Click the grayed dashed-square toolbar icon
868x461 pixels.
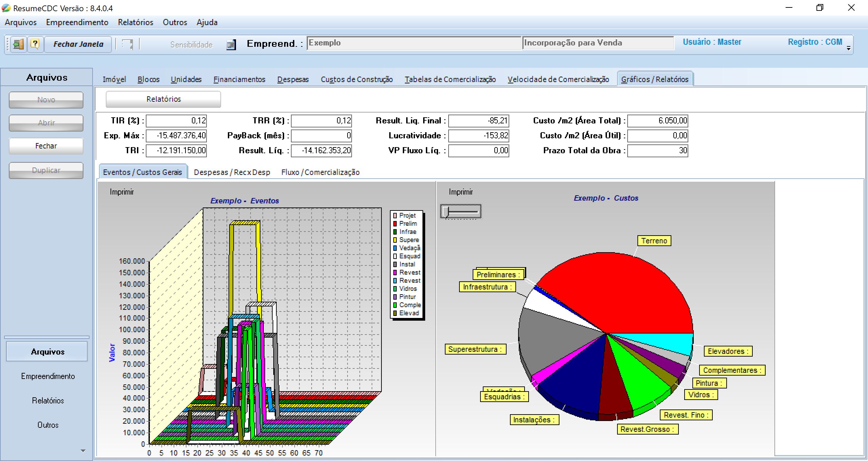[x=127, y=44]
